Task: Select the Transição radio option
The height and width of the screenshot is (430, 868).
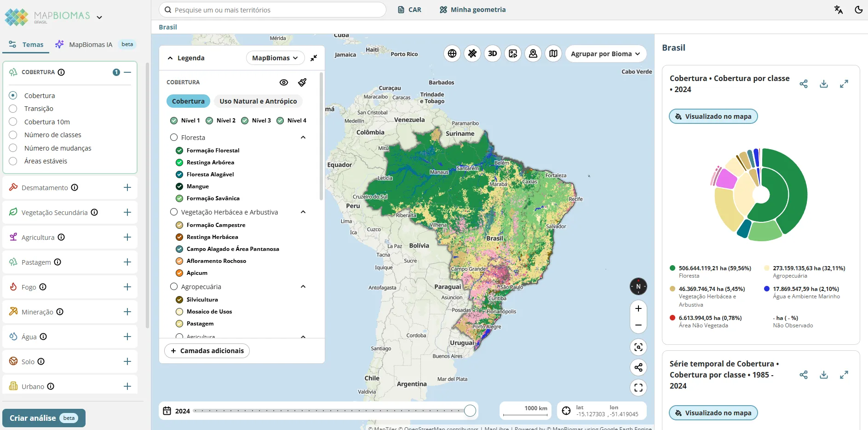Action: [x=12, y=109]
